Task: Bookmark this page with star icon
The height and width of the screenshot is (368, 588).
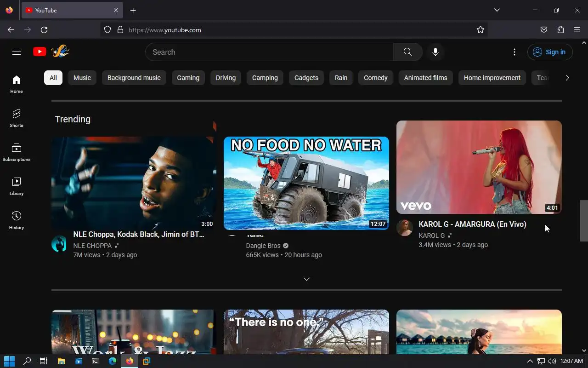Action: (x=481, y=30)
